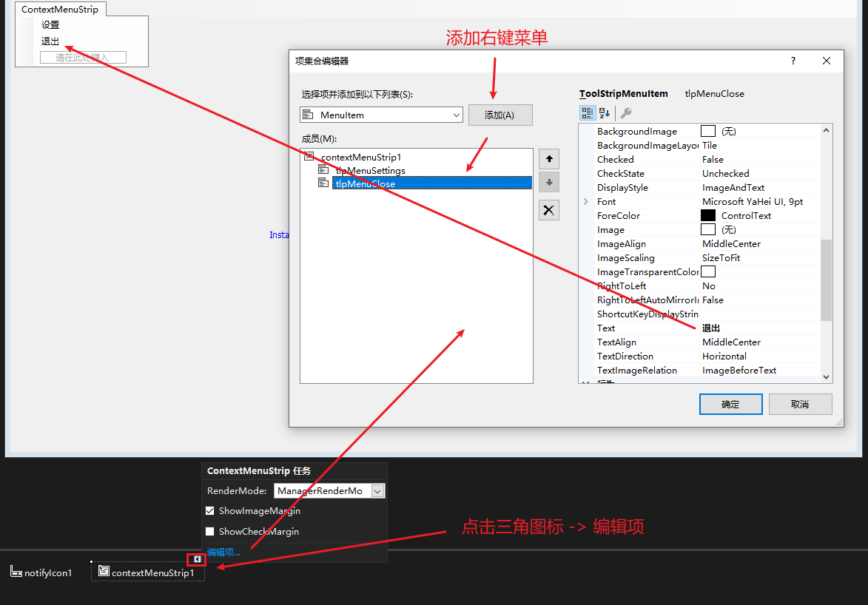Click the move-down arrow in the collection editor

(548, 182)
